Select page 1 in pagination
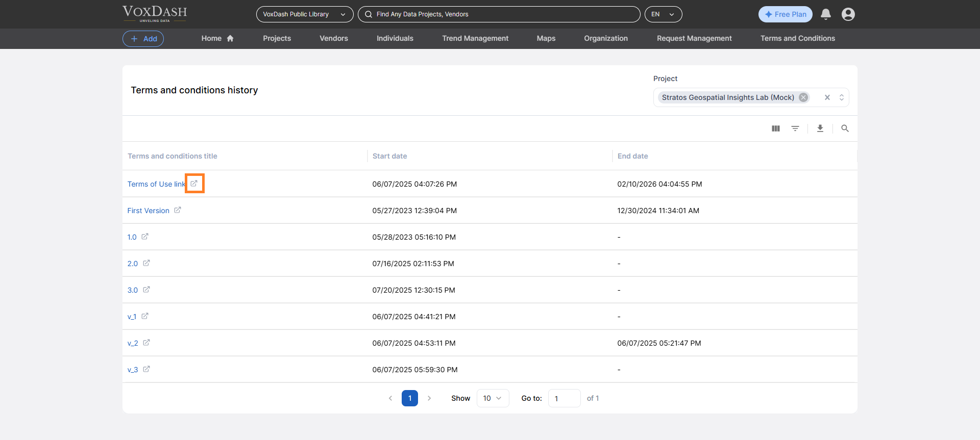 pyautogui.click(x=410, y=398)
